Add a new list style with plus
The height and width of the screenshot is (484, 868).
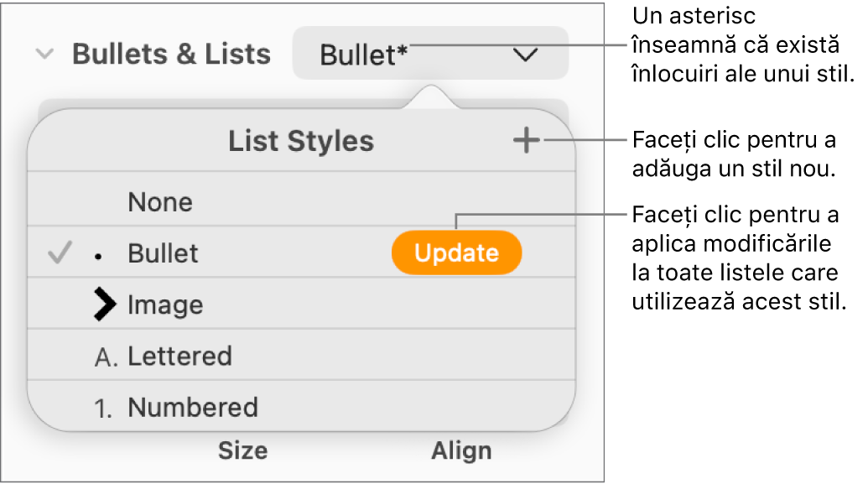click(526, 142)
